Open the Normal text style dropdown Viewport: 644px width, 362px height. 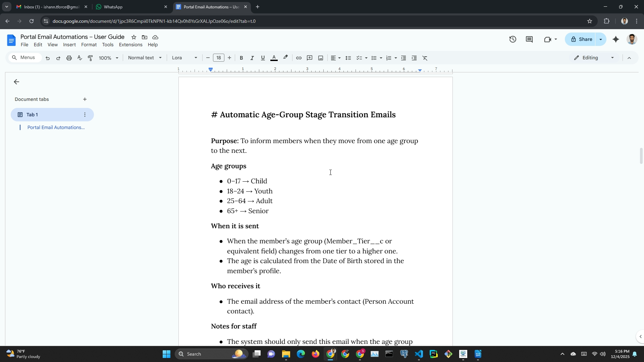click(145, 58)
